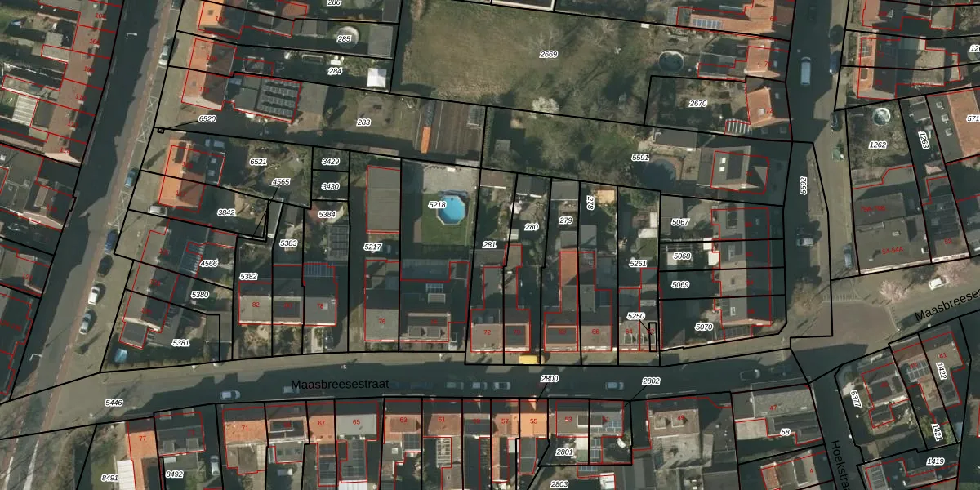The width and height of the screenshot is (980, 490).
Task: Select parcel label 8492
Action: [x=175, y=474]
